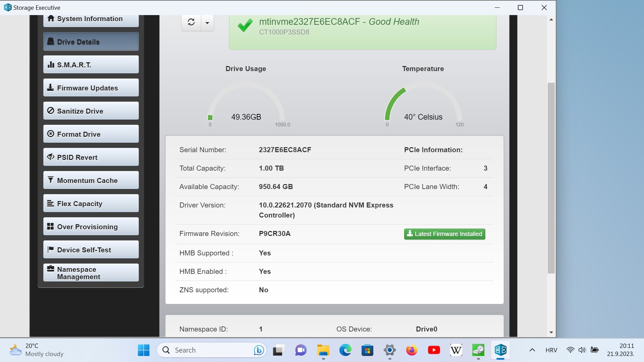Open Namespace Management
The width and height of the screenshot is (644, 362).
tap(91, 273)
